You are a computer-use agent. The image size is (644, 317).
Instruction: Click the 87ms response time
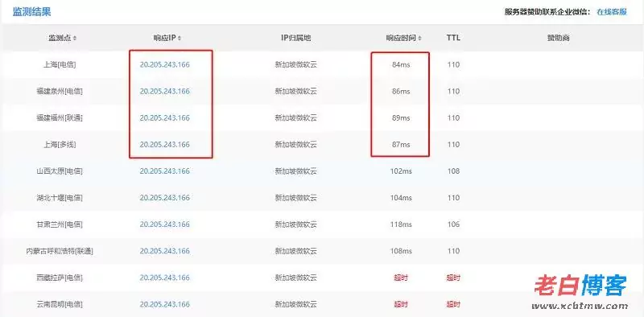pos(401,145)
